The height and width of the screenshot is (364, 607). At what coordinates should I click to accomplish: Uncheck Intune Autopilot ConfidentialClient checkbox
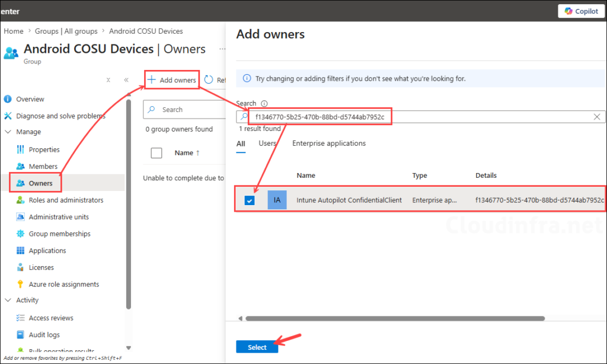(250, 200)
